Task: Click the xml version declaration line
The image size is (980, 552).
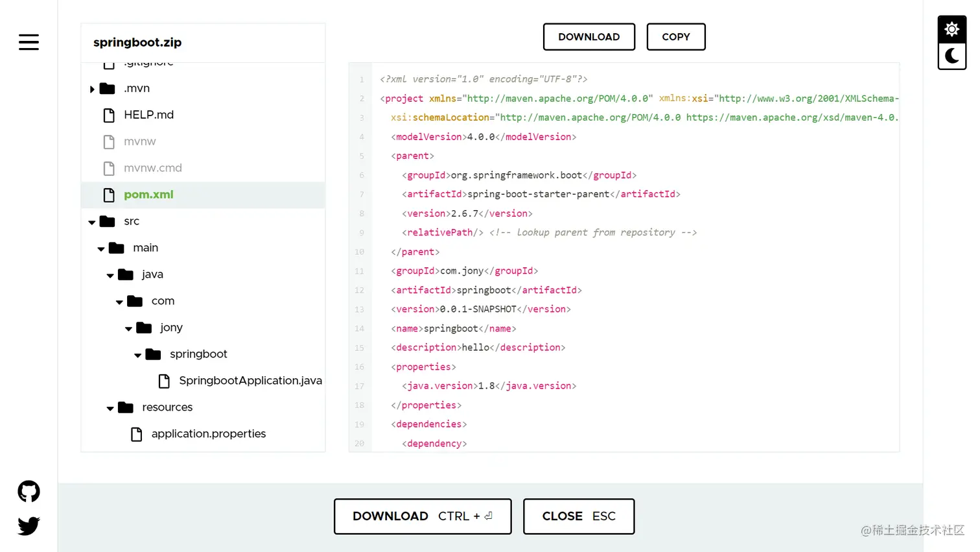Action: pyautogui.click(x=484, y=79)
